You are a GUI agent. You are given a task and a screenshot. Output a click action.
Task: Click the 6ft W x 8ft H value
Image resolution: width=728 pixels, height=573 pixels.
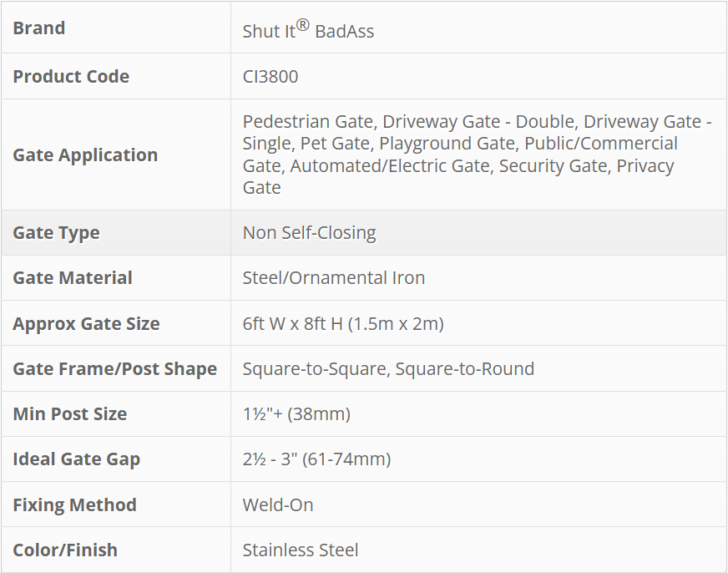343,324
